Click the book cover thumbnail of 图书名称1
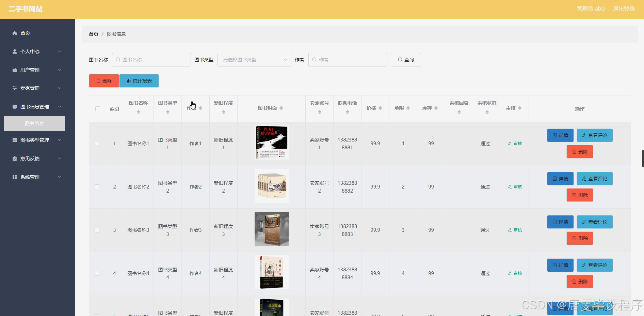This screenshot has height=316, width=644. (x=272, y=142)
